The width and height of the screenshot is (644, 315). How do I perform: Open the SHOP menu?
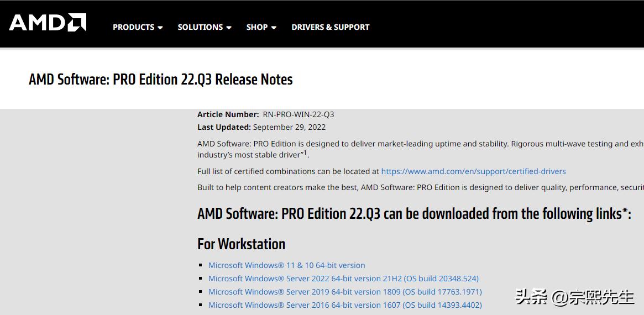click(261, 27)
